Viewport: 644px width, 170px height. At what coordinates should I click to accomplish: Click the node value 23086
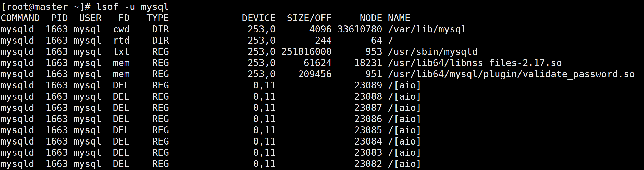[368, 119]
